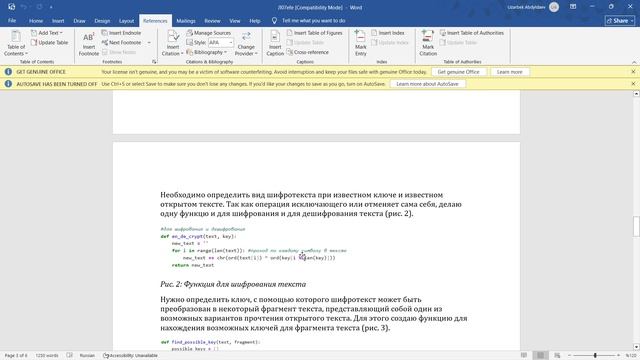Image resolution: width=640 pixels, height=360 pixels.
Task: Click Change Provider
Action: pyautogui.click(x=246, y=43)
